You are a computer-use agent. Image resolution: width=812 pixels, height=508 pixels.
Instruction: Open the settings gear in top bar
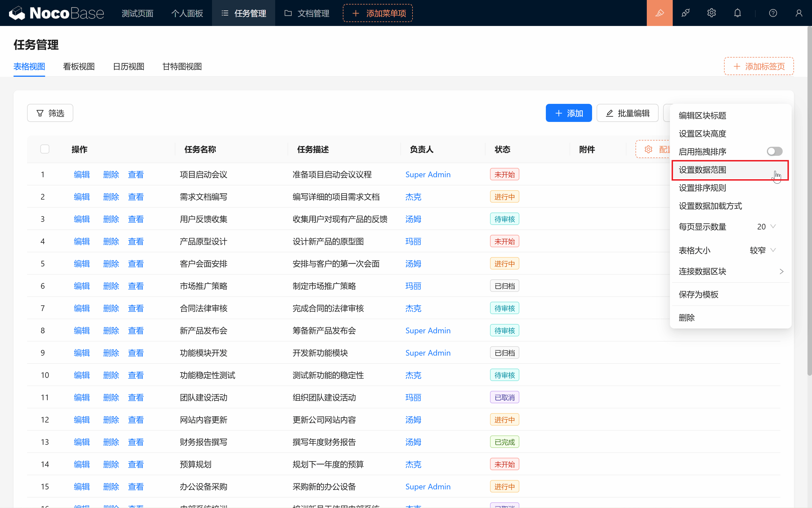(711, 13)
